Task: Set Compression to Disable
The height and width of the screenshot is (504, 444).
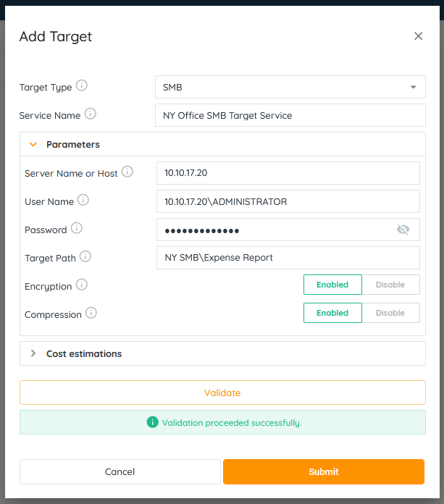Action: coord(390,313)
